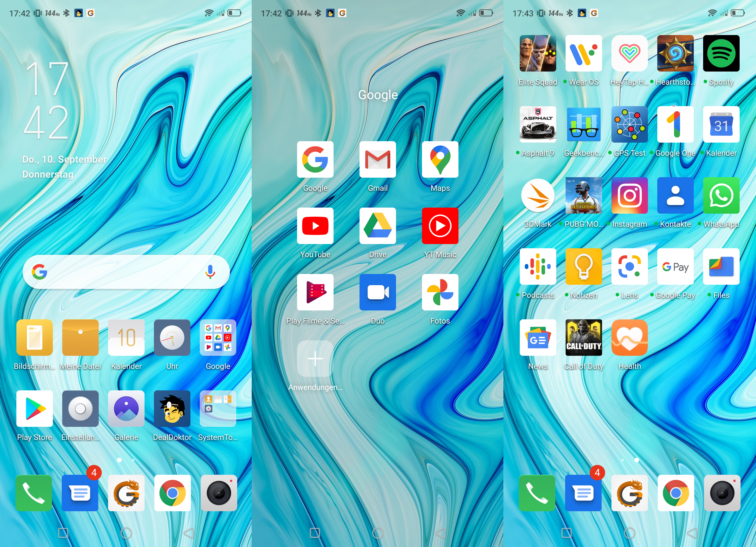Open YouTube in the Google folder
756x547 pixels.
coord(315,226)
